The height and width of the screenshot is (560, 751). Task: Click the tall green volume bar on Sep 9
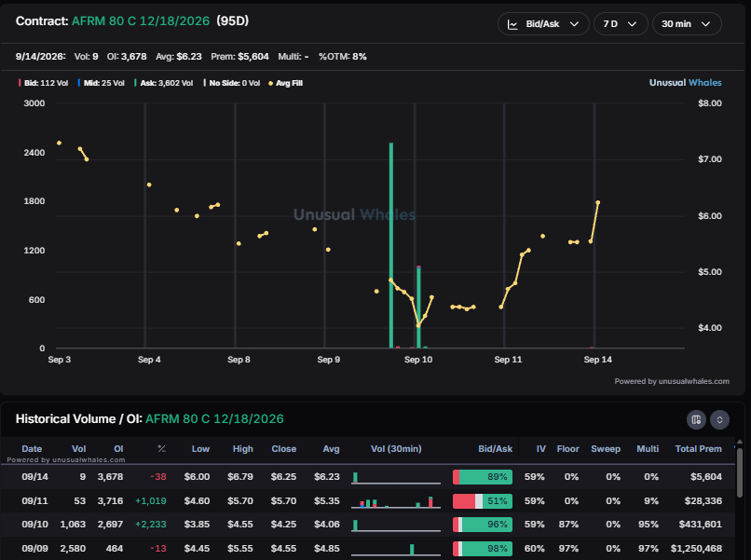click(x=391, y=245)
